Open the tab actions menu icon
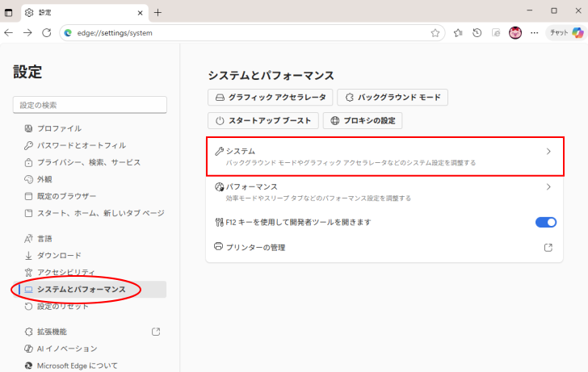Image resolution: width=588 pixels, height=372 pixels. pyautogui.click(x=9, y=12)
